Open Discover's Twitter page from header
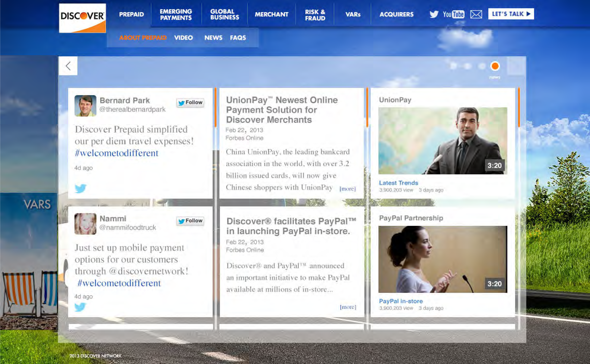The image size is (590, 364). pos(434,14)
